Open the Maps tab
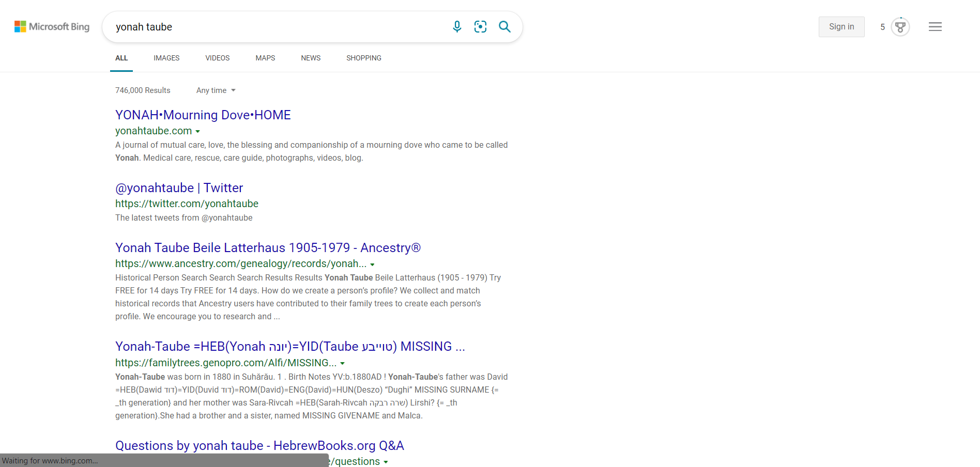The width and height of the screenshot is (980, 467). 265,58
